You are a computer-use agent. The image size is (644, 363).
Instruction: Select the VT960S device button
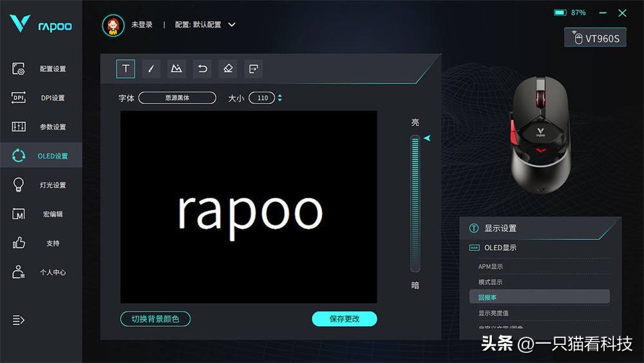pyautogui.click(x=595, y=38)
